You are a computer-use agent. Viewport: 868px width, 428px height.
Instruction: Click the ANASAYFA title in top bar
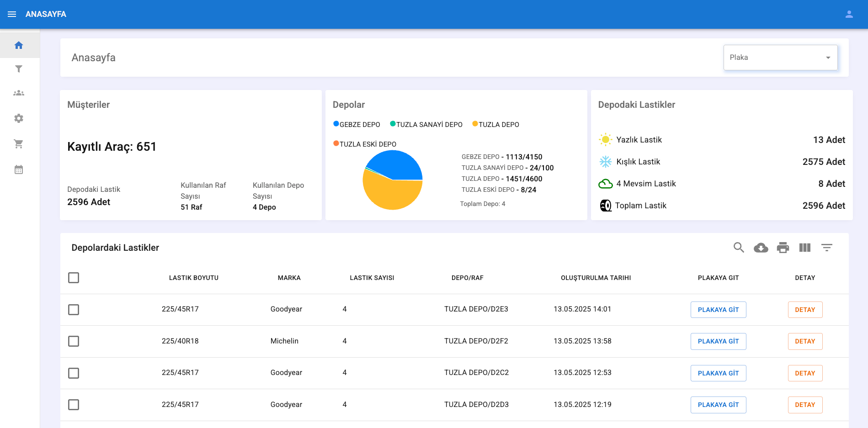pos(46,14)
